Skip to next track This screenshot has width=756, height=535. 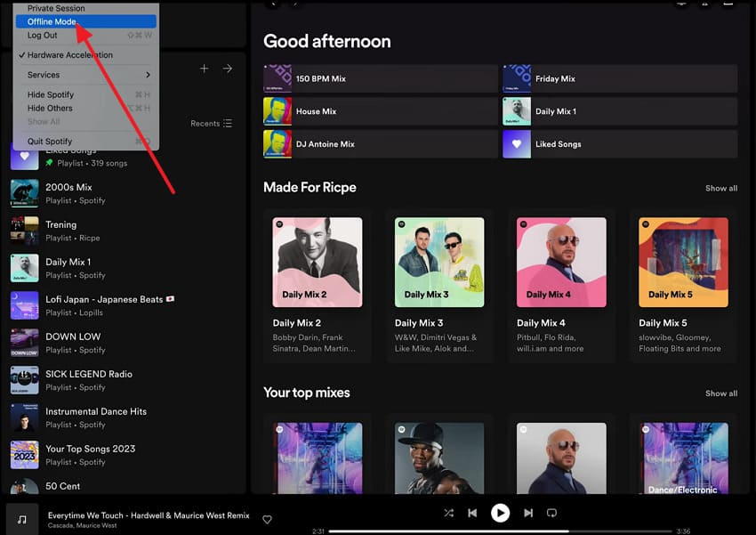[x=528, y=513]
